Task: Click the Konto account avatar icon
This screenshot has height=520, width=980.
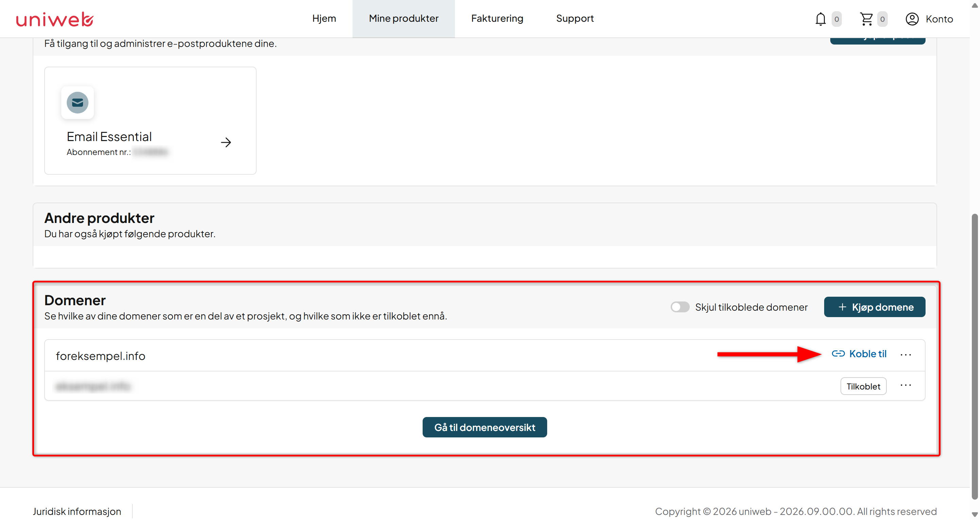Action: [x=912, y=19]
